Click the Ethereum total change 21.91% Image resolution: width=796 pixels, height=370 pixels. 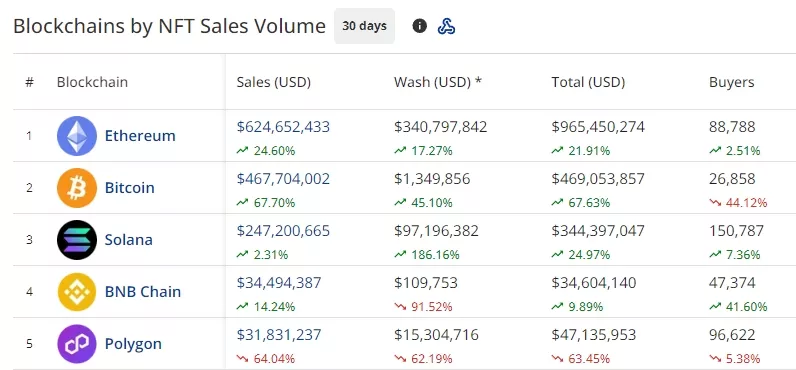pos(581,151)
